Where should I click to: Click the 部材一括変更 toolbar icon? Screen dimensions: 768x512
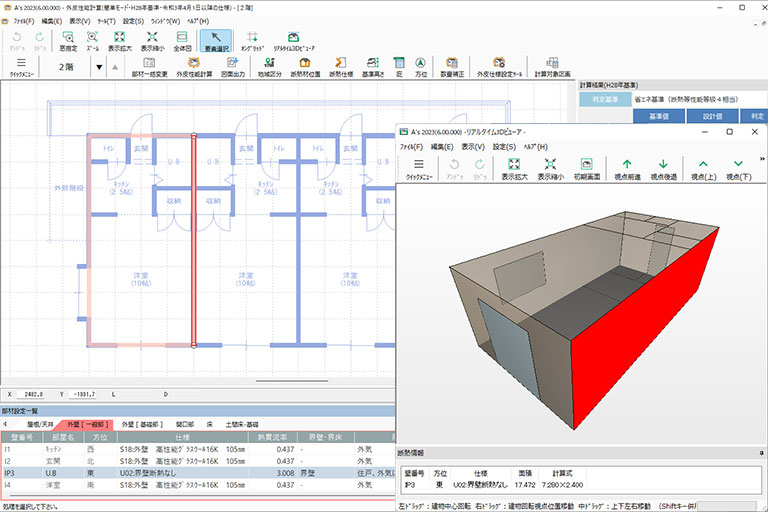coord(149,67)
